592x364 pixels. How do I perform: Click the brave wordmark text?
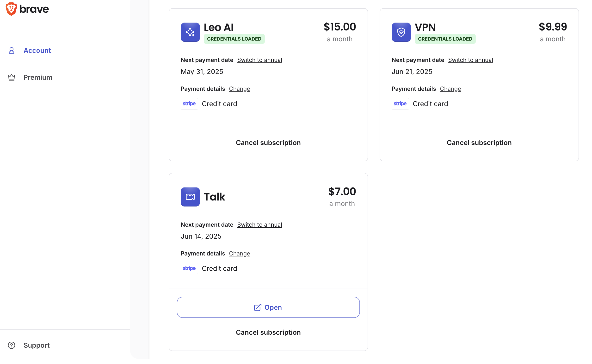(34, 9)
